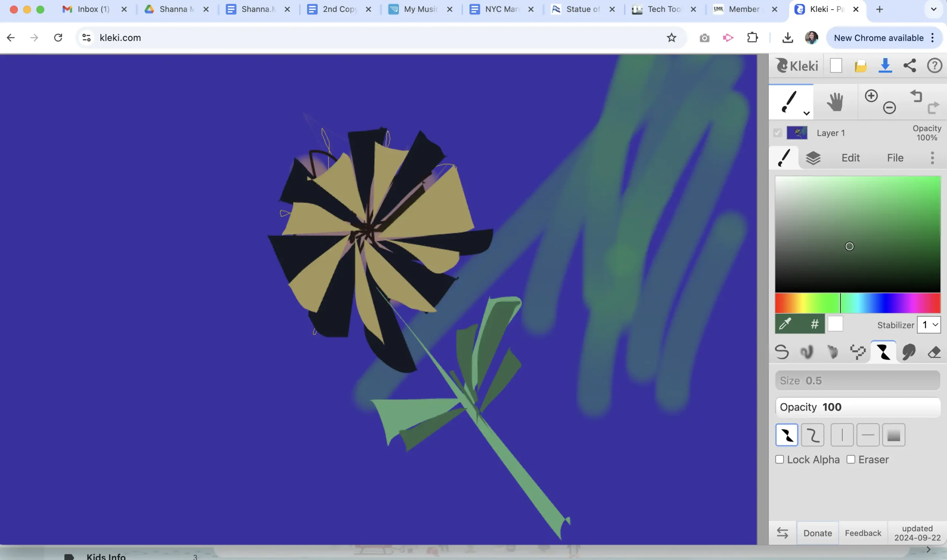Reload the kleki.com page

click(58, 38)
